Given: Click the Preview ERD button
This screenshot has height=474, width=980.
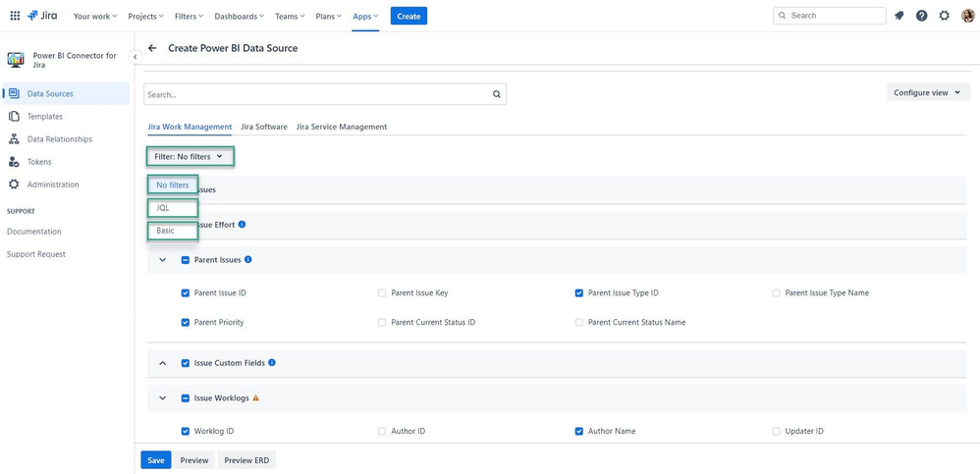Looking at the screenshot, I should [246, 460].
